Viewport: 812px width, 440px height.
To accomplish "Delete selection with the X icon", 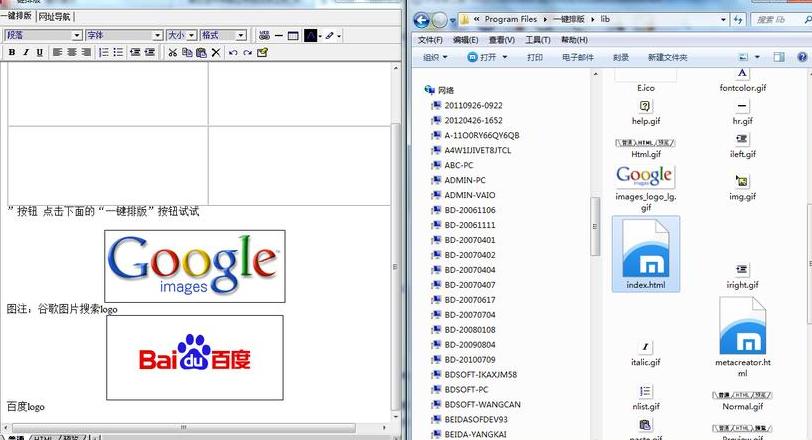I will point(216,52).
